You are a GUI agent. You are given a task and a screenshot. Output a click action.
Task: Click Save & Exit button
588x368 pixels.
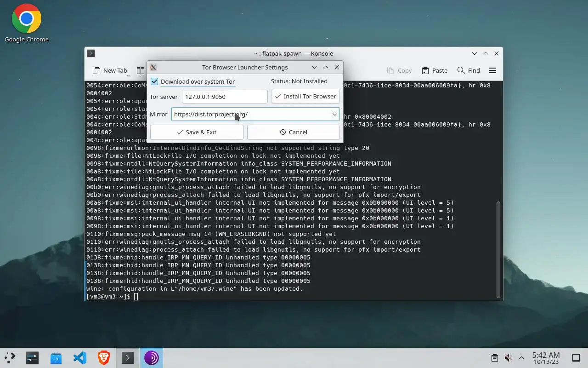click(197, 132)
